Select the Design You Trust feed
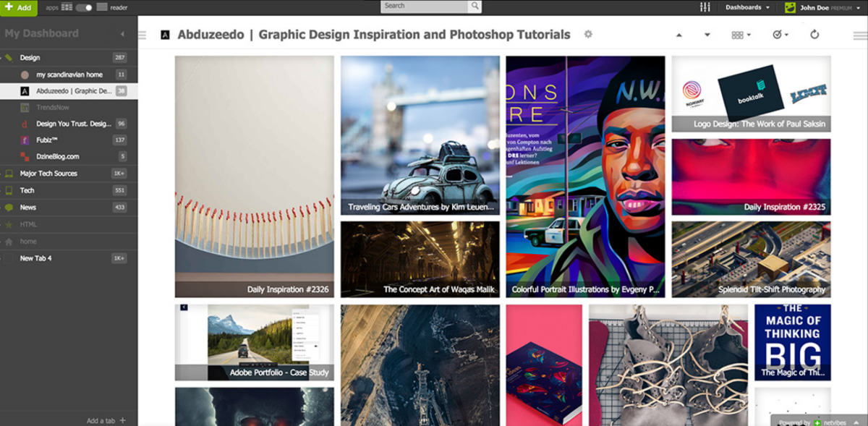 click(69, 124)
